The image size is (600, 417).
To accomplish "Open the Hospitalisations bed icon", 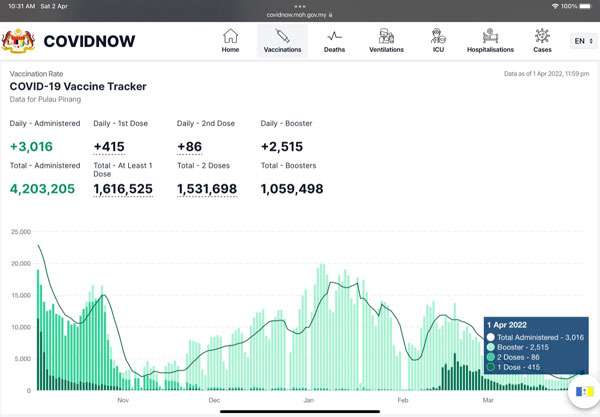I will coord(490,36).
